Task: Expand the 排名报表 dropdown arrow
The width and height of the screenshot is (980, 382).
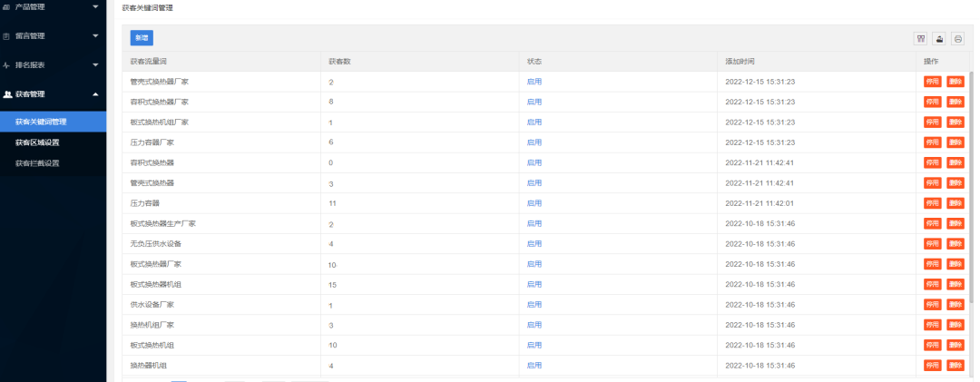Action: tap(95, 65)
